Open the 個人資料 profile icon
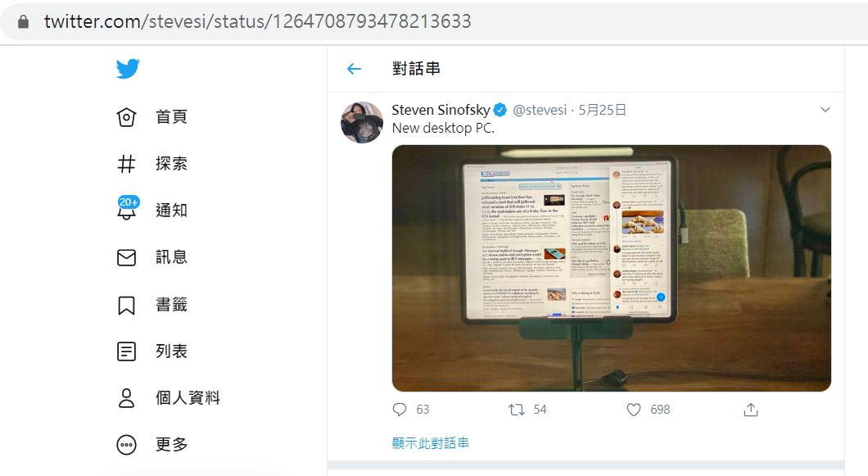This screenshot has width=868, height=476. [126, 398]
